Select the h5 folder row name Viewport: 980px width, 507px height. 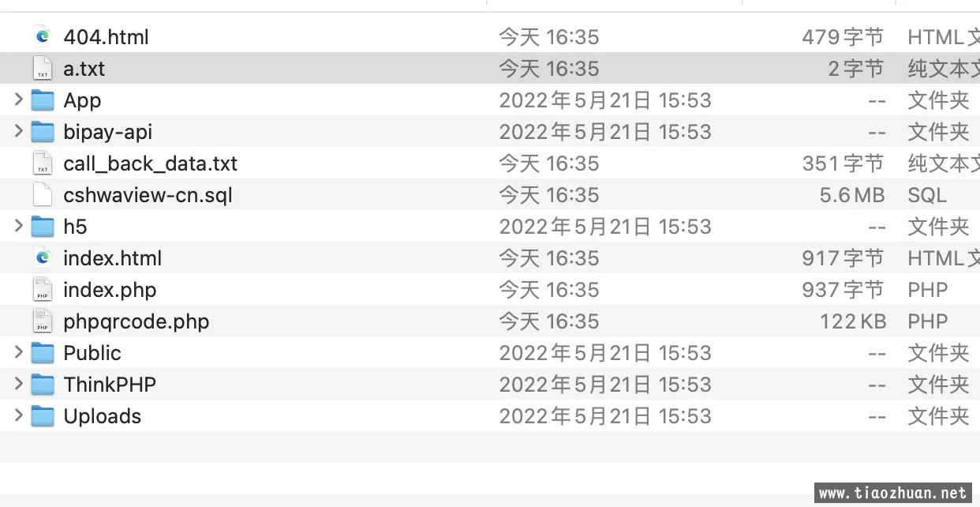(x=75, y=227)
